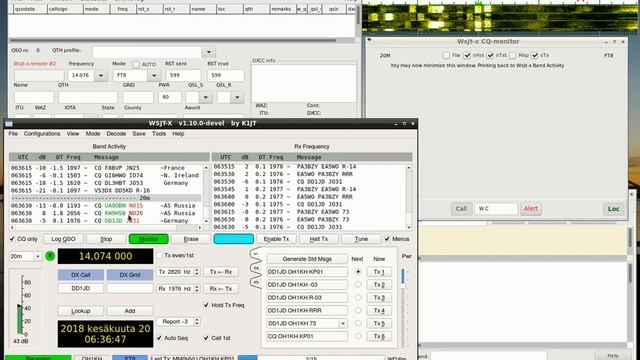
Task: Select message tab 2 in the Tx panel
Action: point(256,268)
